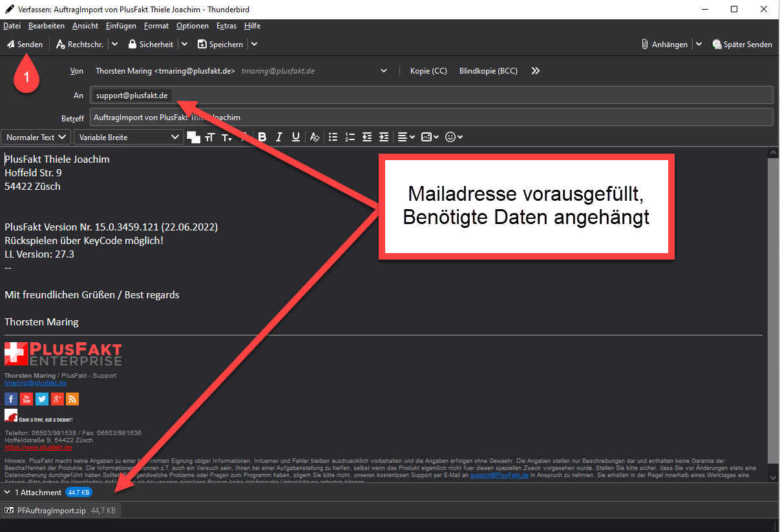Screen dimensions: 780x532
Task: Click the PlusFakt Enterprise logo
Action: (x=63, y=354)
